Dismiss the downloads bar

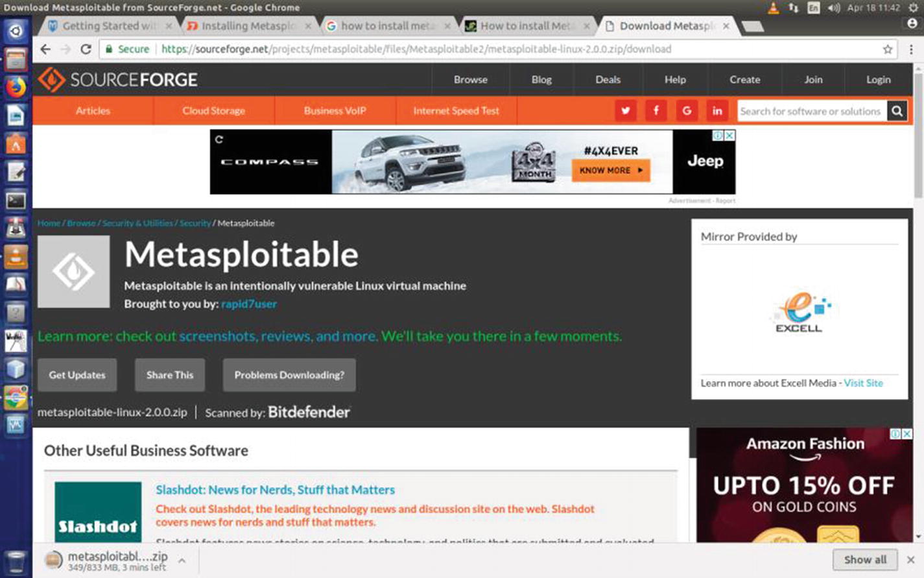[910, 559]
